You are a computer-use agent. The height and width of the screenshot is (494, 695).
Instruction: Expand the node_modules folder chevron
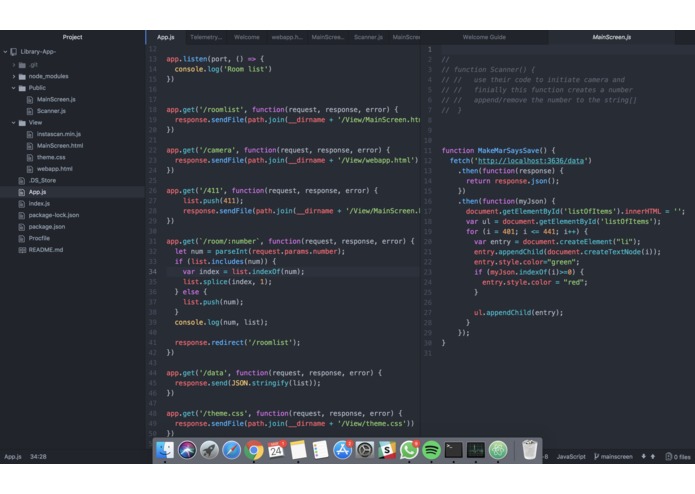click(x=14, y=76)
